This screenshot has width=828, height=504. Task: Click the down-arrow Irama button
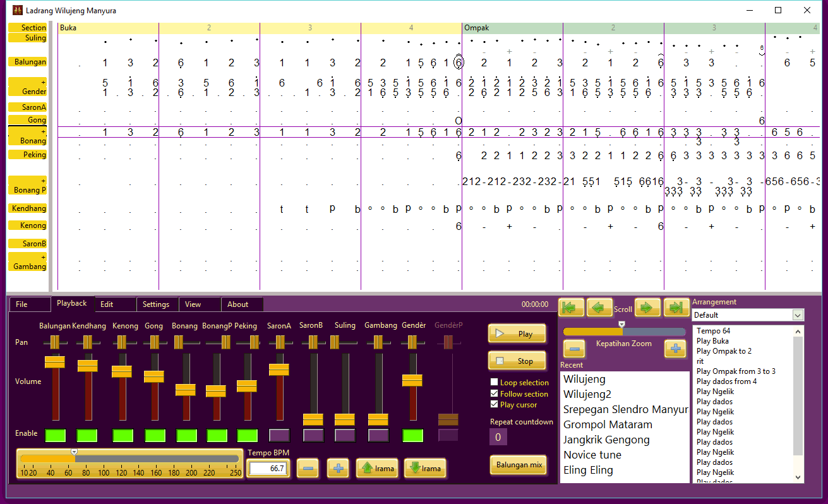coord(425,469)
